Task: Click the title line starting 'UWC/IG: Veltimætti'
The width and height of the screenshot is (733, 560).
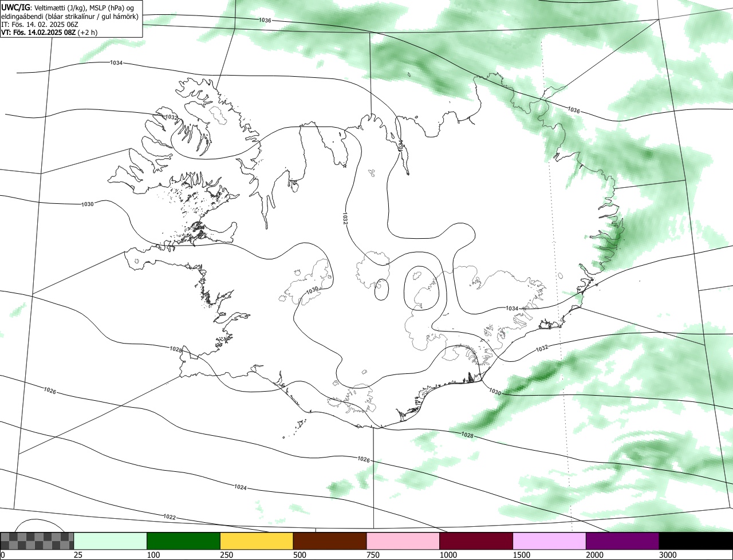Action: tap(68, 7)
